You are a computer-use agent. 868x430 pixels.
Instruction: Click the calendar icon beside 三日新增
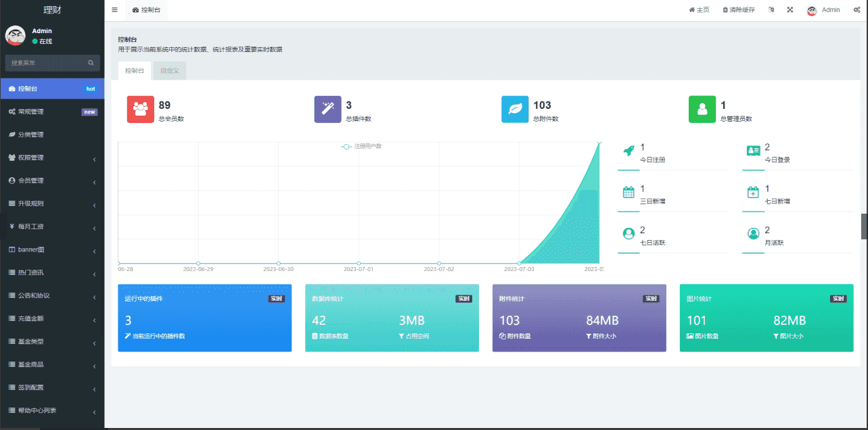tap(629, 192)
